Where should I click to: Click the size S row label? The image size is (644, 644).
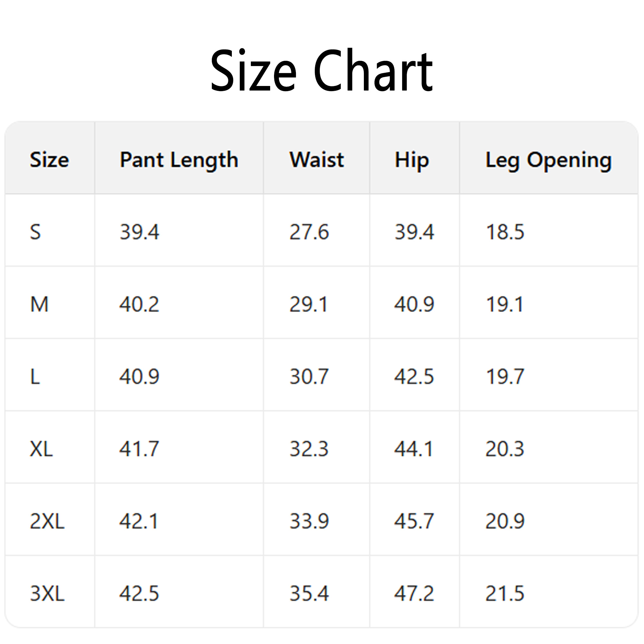(x=35, y=232)
